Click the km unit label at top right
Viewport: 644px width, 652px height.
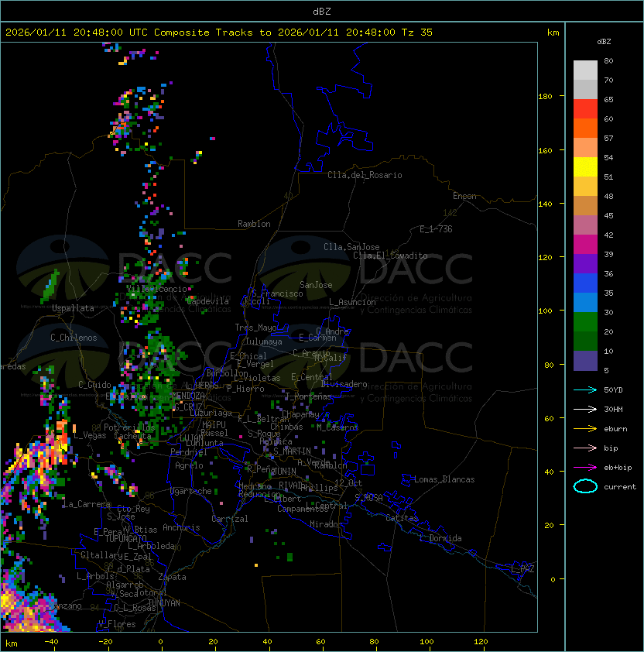[553, 33]
